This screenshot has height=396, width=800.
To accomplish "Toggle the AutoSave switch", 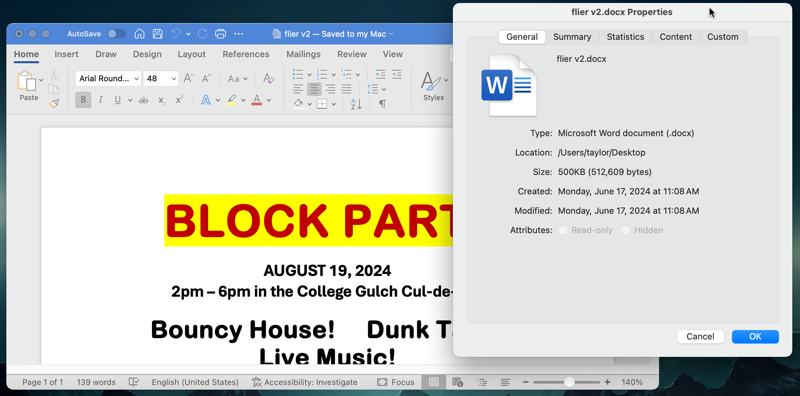I will [117, 34].
